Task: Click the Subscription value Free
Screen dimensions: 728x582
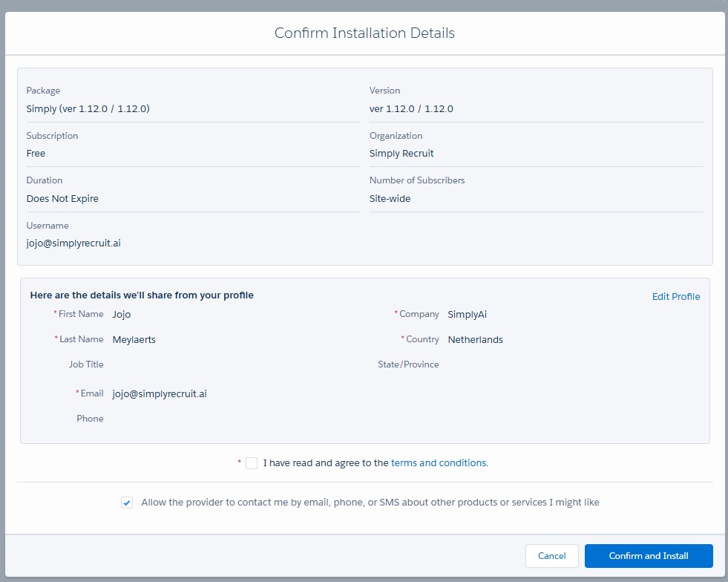Action: (36, 153)
